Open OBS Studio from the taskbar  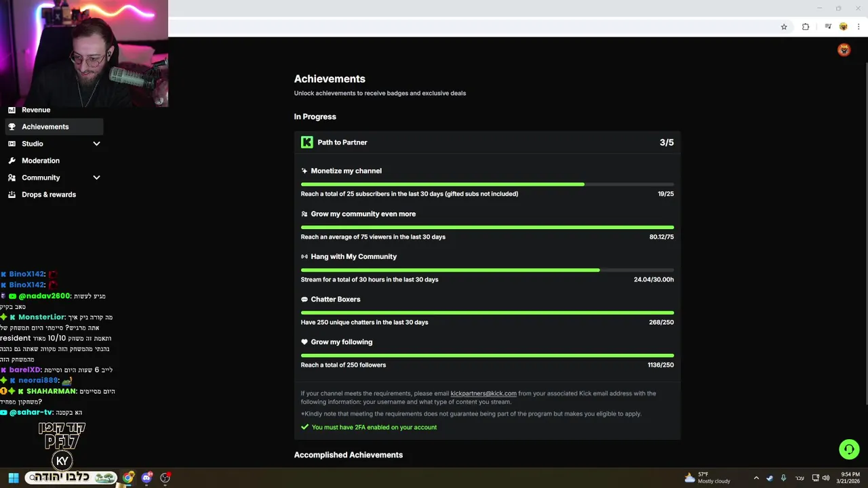point(165,478)
